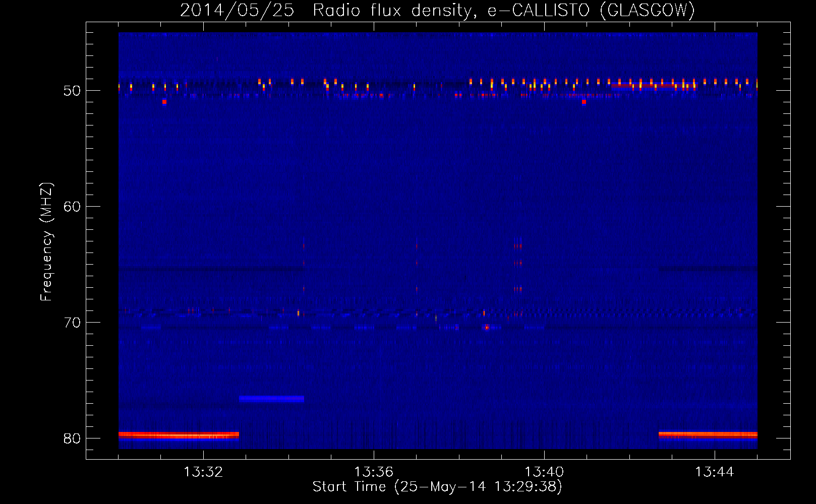
Task: Click the 70 frequency tick label
Action: point(72,323)
